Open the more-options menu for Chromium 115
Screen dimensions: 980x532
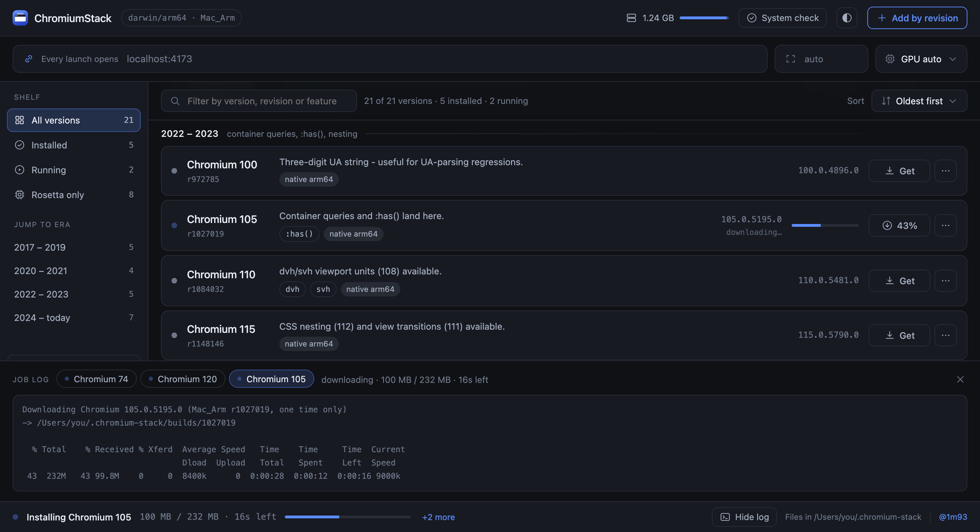(945, 335)
